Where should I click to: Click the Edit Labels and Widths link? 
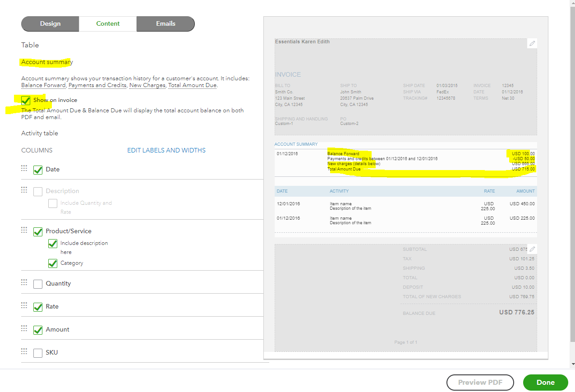pos(166,150)
